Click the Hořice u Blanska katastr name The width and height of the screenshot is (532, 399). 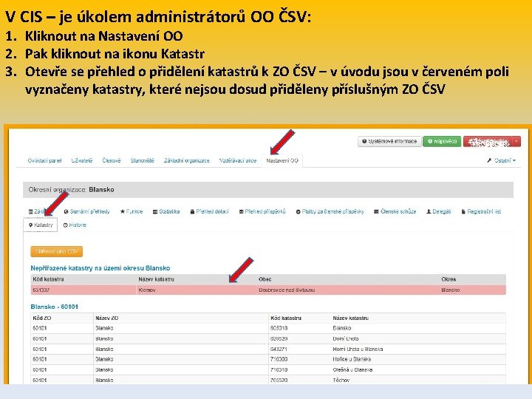352,359
